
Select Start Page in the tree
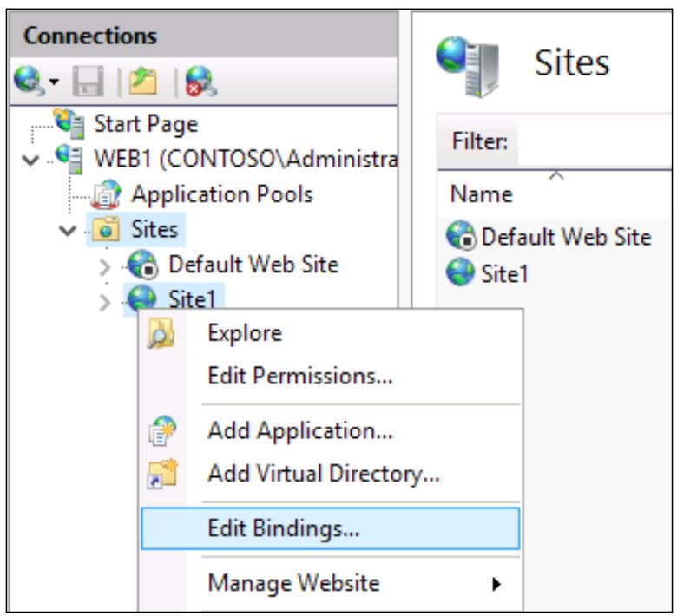pyautogui.click(x=146, y=124)
